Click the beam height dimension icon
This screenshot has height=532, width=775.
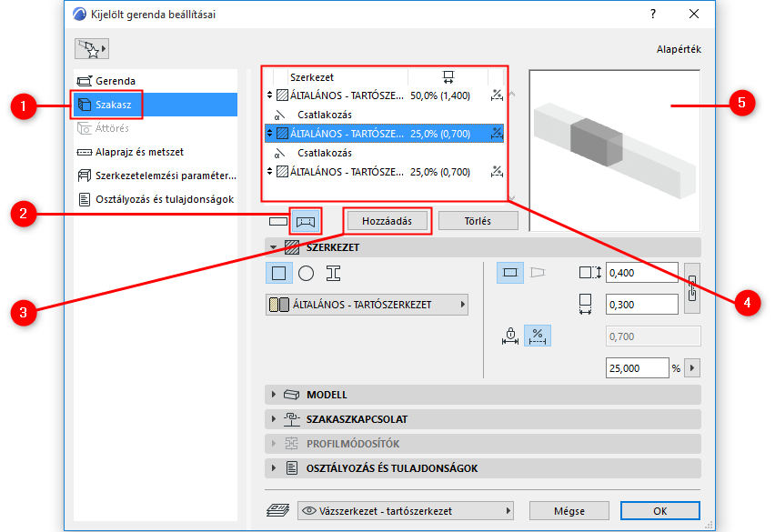590,272
